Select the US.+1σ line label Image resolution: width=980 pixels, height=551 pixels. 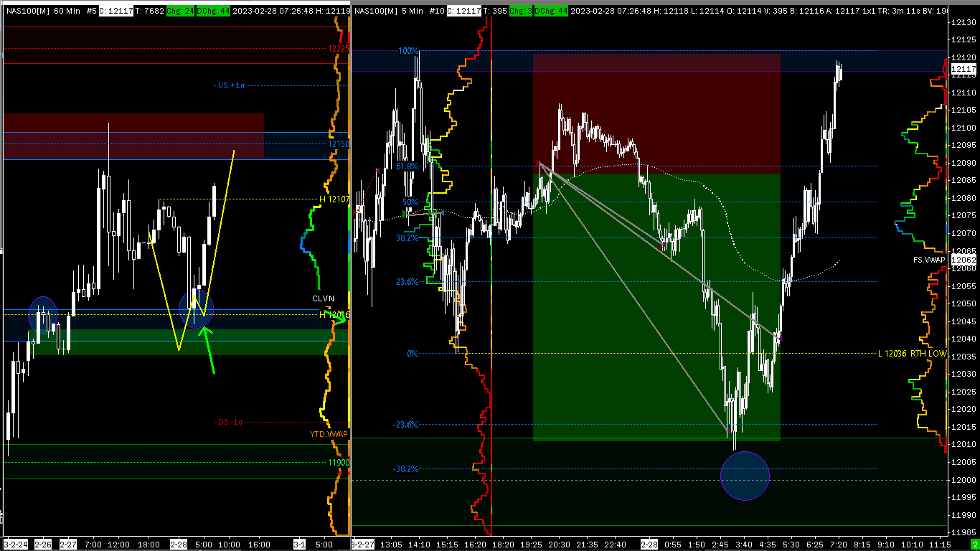pos(232,85)
